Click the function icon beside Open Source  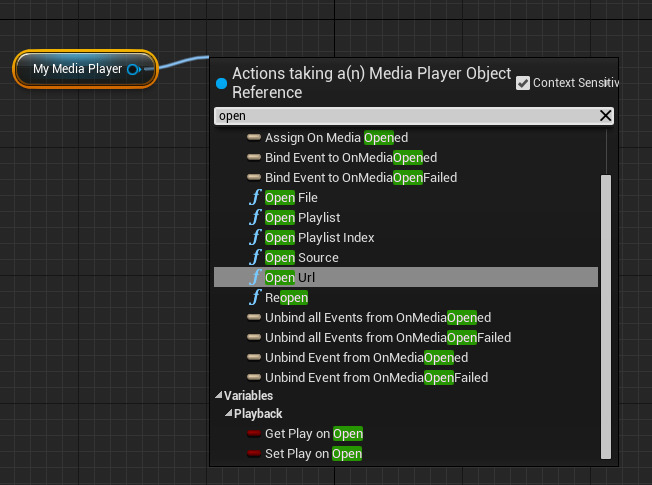tap(255, 257)
